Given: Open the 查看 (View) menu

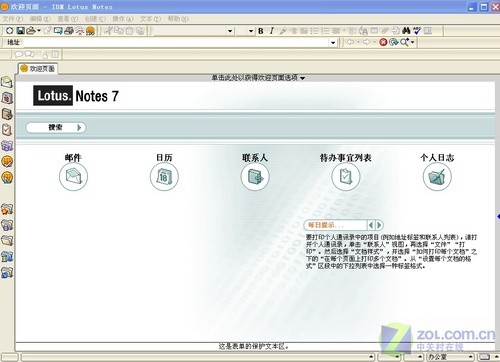Looking at the screenshot, I should coord(68,19).
